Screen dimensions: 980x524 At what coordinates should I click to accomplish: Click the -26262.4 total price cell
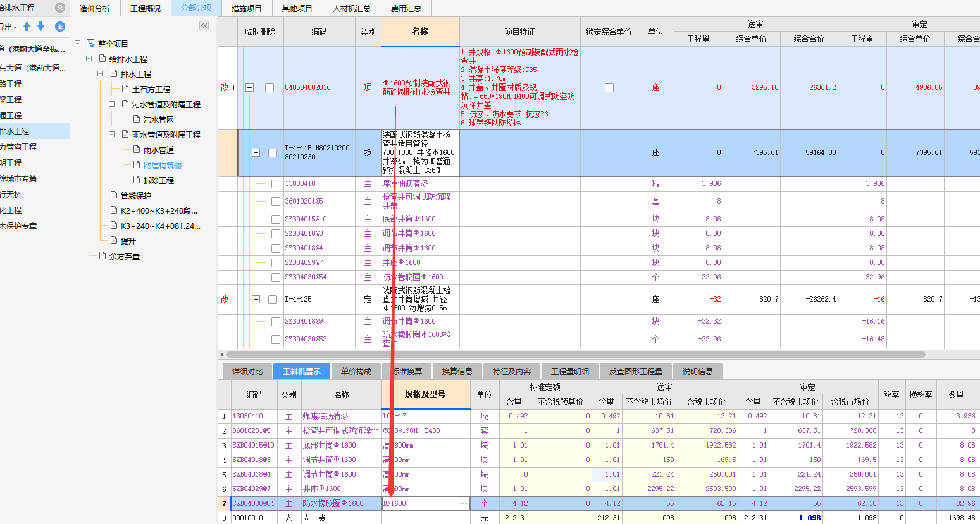[809, 300]
